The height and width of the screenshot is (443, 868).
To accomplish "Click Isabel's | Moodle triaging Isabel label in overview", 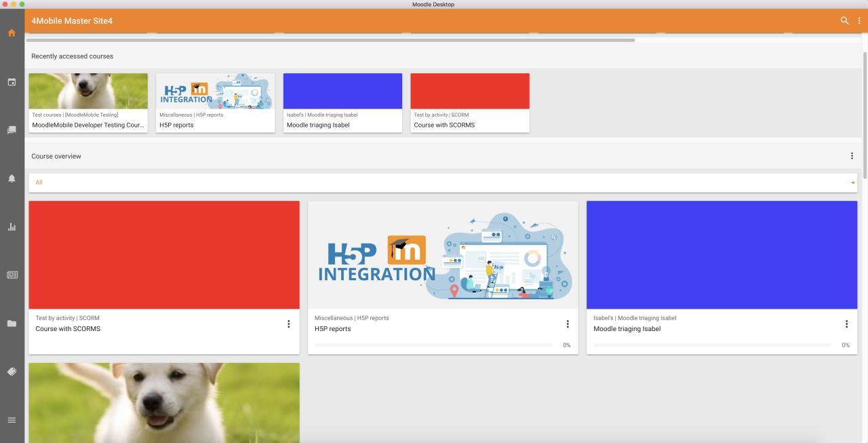I will (635, 318).
